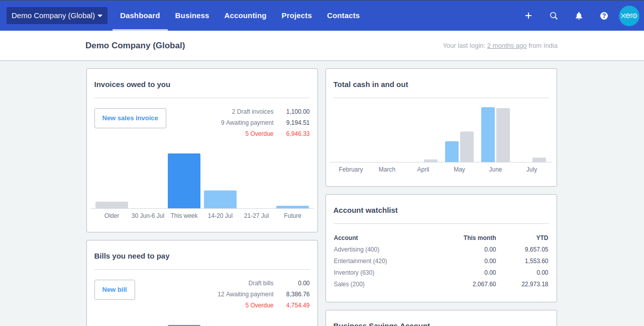The width and height of the screenshot is (644, 326).
Task: Click the 'February' chart month label
Action: click(x=351, y=170)
